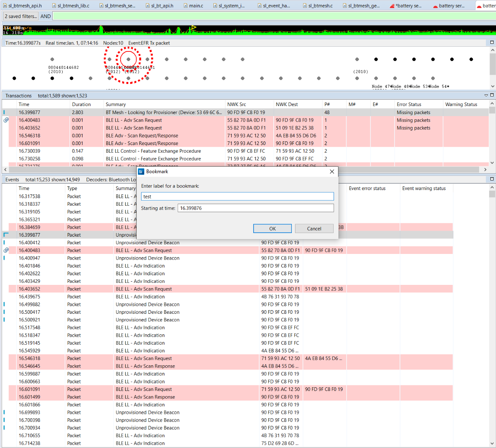Cancel the Bookmark dialog
The height and width of the screenshot is (448, 496).
[314, 229]
